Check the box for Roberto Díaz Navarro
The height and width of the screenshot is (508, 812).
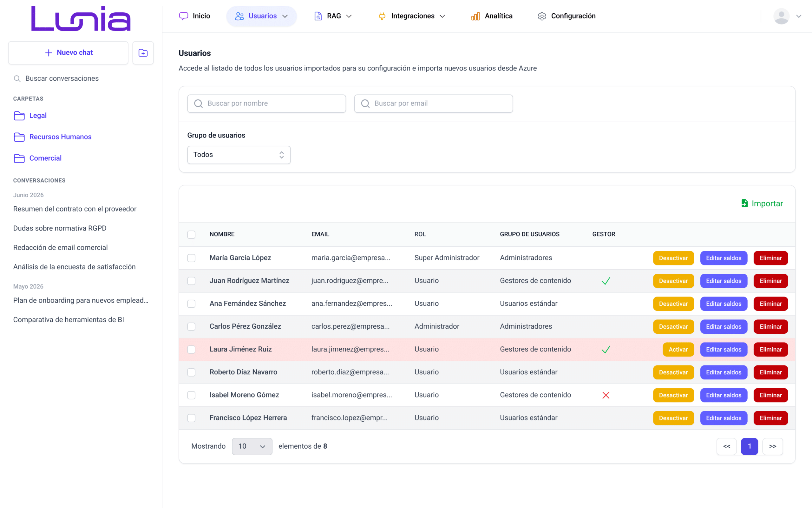(x=191, y=372)
